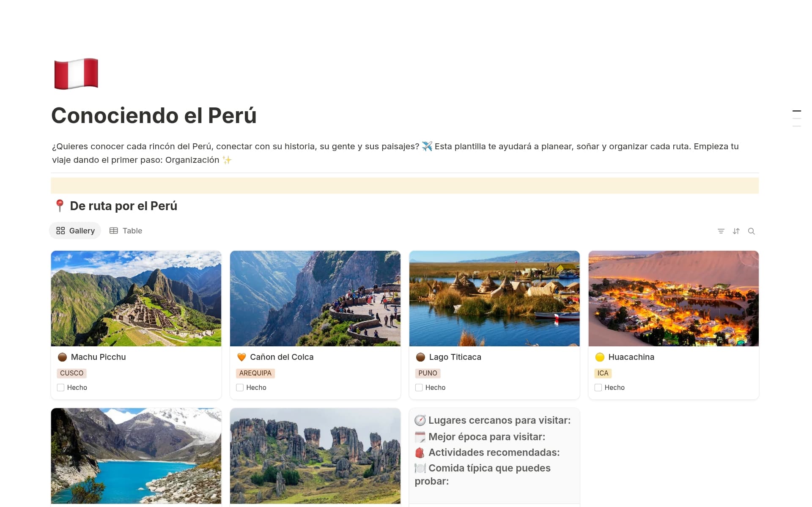This screenshot has width=812, height=507.
Task: Click the yellow circle icon beside Huacachina
Action: [x=600, y=357]
